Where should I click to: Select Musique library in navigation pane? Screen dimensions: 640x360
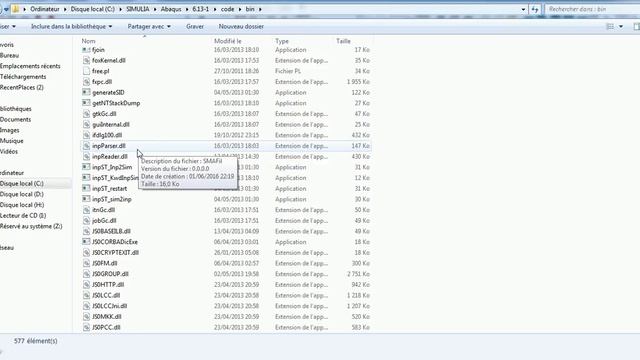11,141
